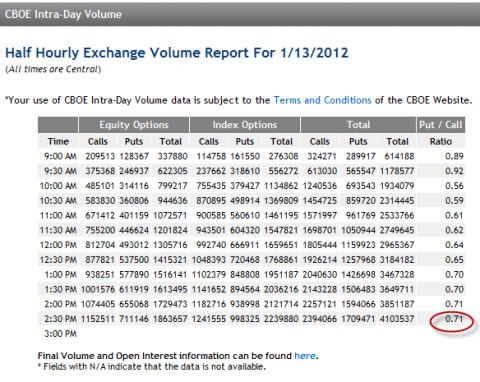Click the Ratio column header
Screen dimensions: 480x382
point(441,141)
